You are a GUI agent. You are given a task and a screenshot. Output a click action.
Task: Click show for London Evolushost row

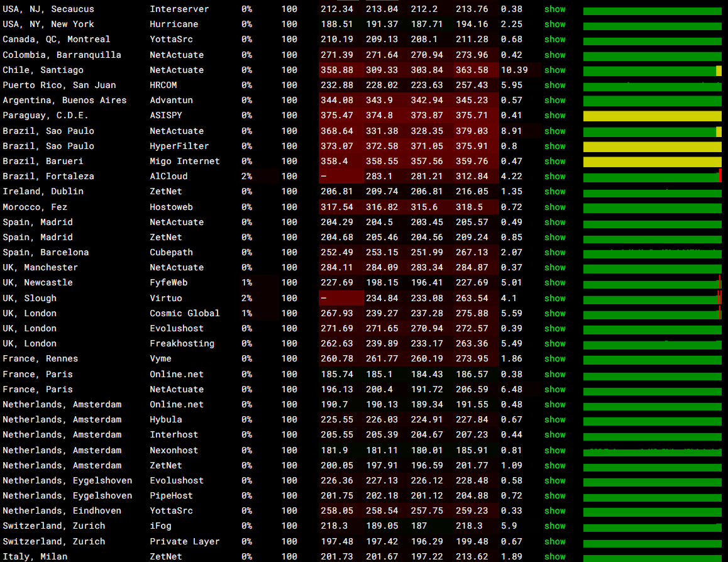pyautogui.click(x=555, y=328)
